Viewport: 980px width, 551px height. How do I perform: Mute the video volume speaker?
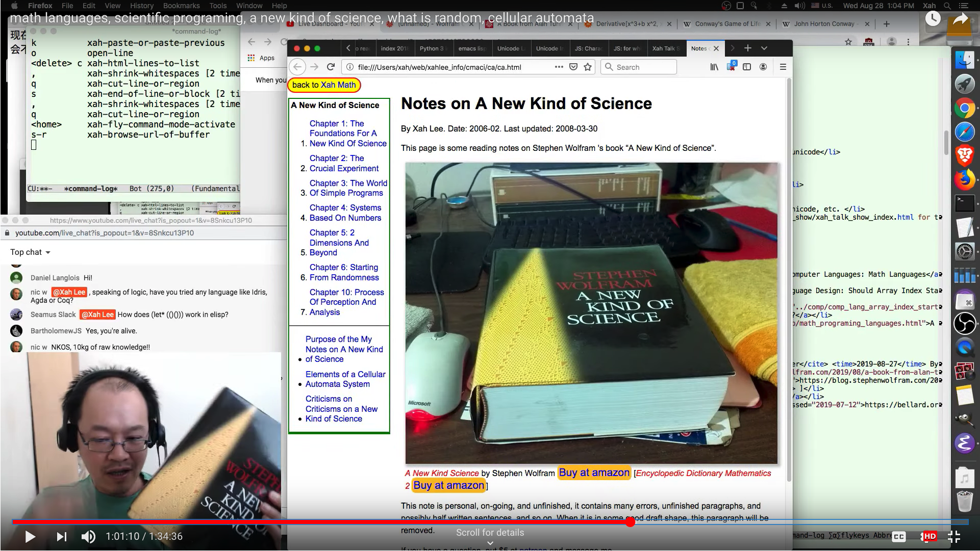(x=88, y=536)
